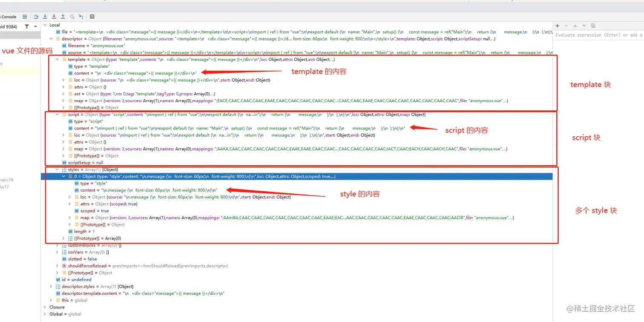This screenshot has height=322, width=644.
Task: Click the greyed-out Drop Frame icon
Action: point(72,17)
